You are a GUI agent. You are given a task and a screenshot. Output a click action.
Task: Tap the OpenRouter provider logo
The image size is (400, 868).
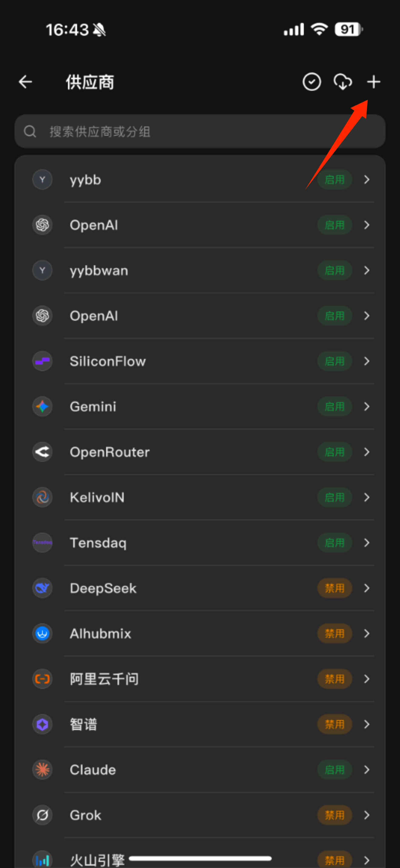tap(42, 452)
